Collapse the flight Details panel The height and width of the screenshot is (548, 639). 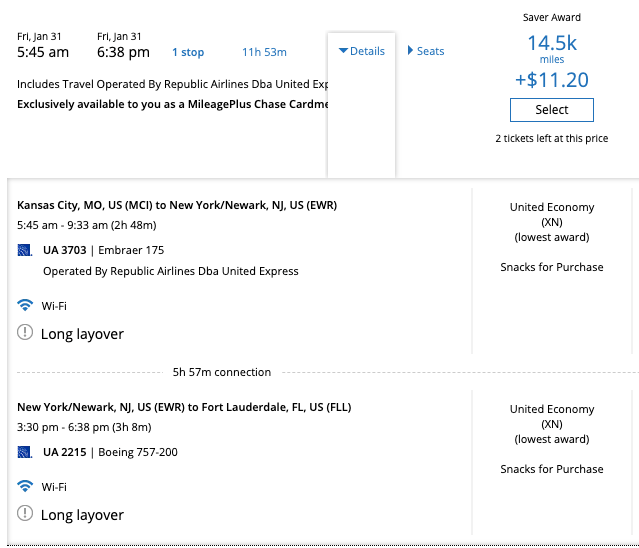tap(361, 51)
